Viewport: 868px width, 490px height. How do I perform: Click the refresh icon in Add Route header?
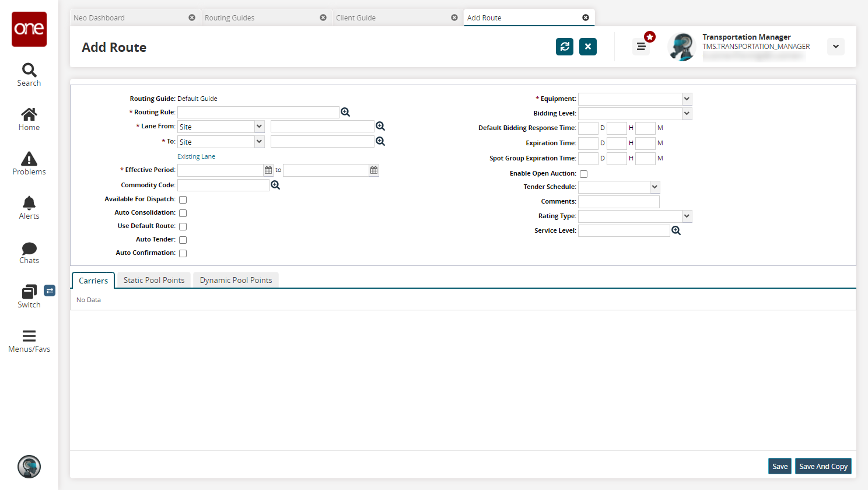pyautogui.click(x=564, y=47)
